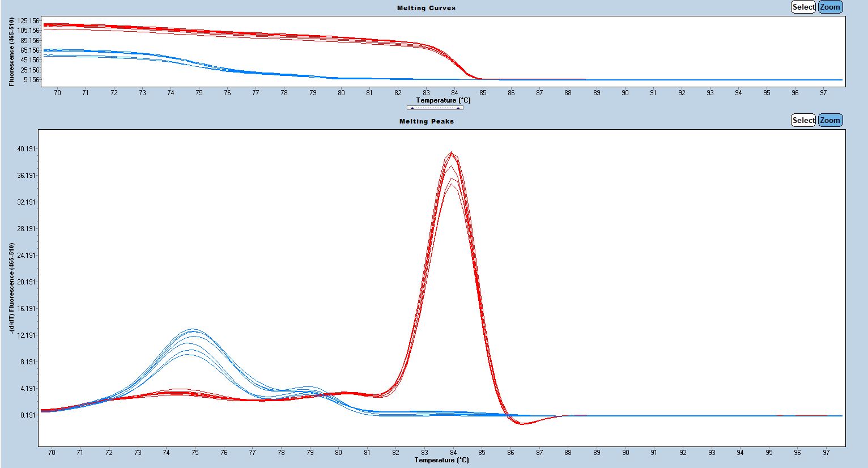The width and height of the screenshot is (868, 468).
Task: Click the 40.191 tick on Melting Peaks y-axis
Action: pyautogui.click(x=27, y=149)
